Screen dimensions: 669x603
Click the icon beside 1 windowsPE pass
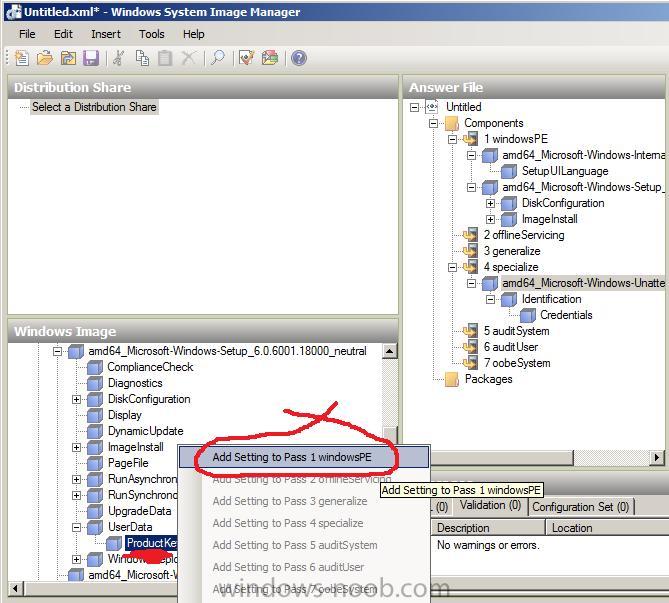point(471,139)
